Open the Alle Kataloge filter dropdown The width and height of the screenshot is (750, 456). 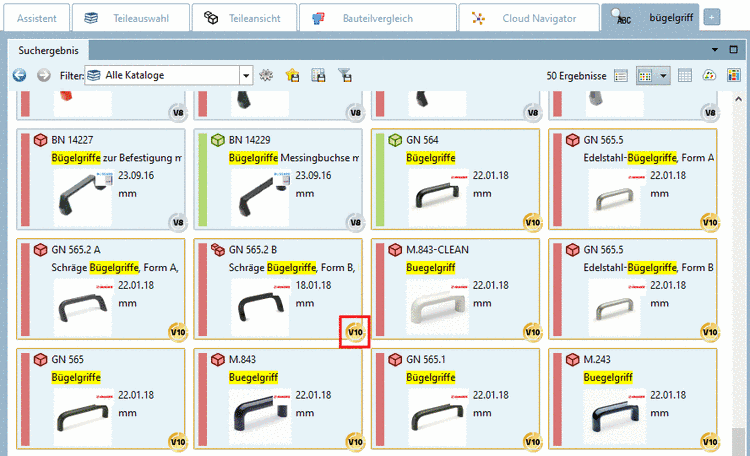[x=245, y=75]
